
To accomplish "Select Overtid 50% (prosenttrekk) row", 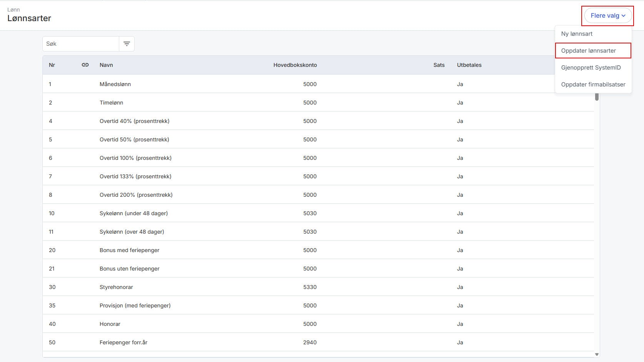I will [x=134, y=139].
